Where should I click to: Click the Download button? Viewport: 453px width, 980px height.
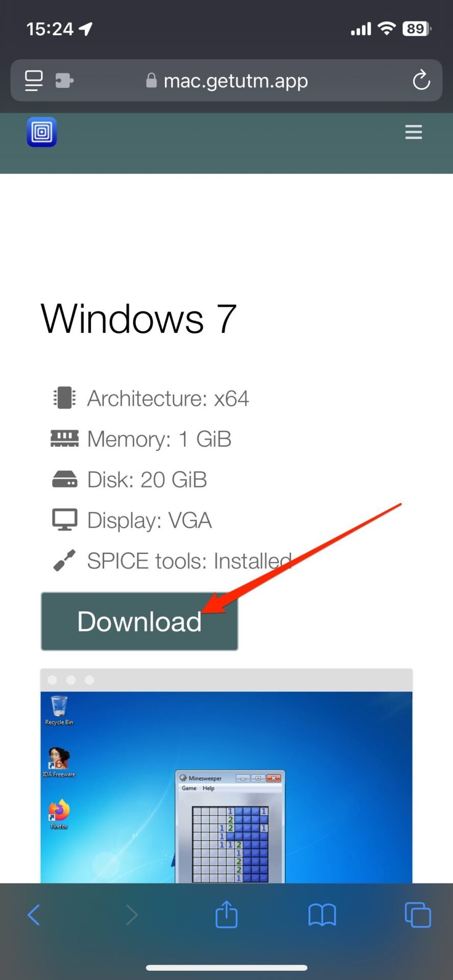click(x=139, y=621)
